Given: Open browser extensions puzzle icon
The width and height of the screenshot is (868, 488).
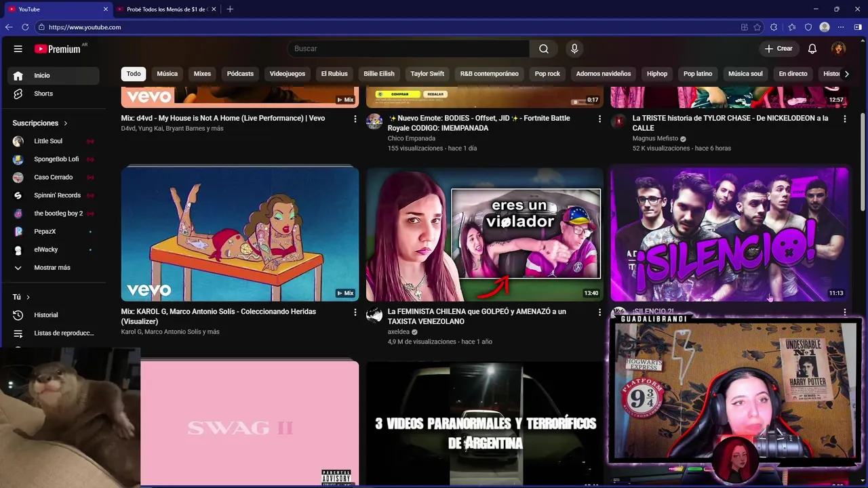Looking at the screenshot, I should pos(774,27).
